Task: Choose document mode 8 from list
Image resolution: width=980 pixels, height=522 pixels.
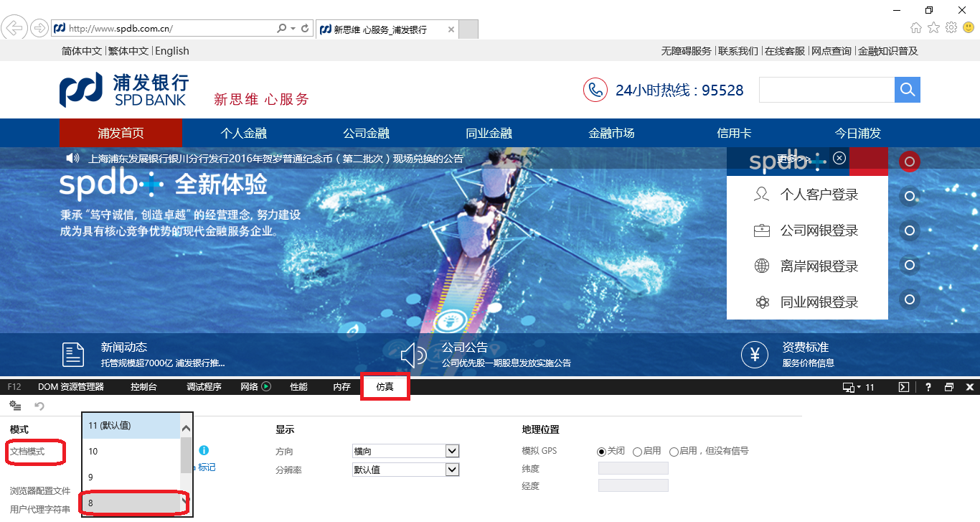Action: click(131, 503)
